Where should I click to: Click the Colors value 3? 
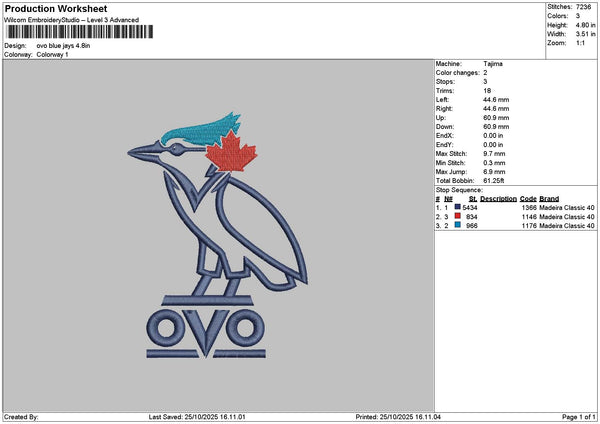(x=578, y=16)
